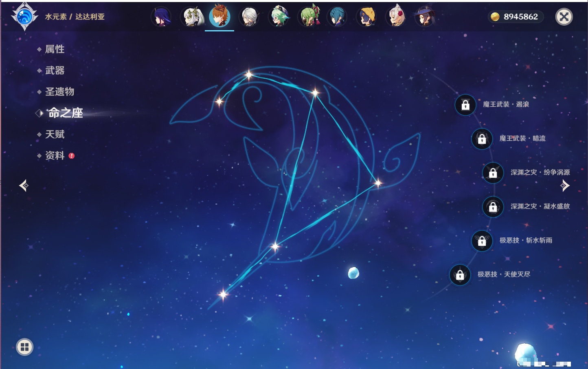
Task: Open the 天赋 talents page
Action: pos(55,134)
